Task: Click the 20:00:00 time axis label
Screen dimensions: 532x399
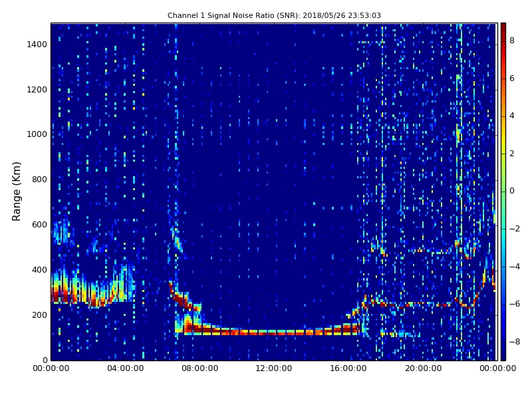Action: click(x=423, y=368)
